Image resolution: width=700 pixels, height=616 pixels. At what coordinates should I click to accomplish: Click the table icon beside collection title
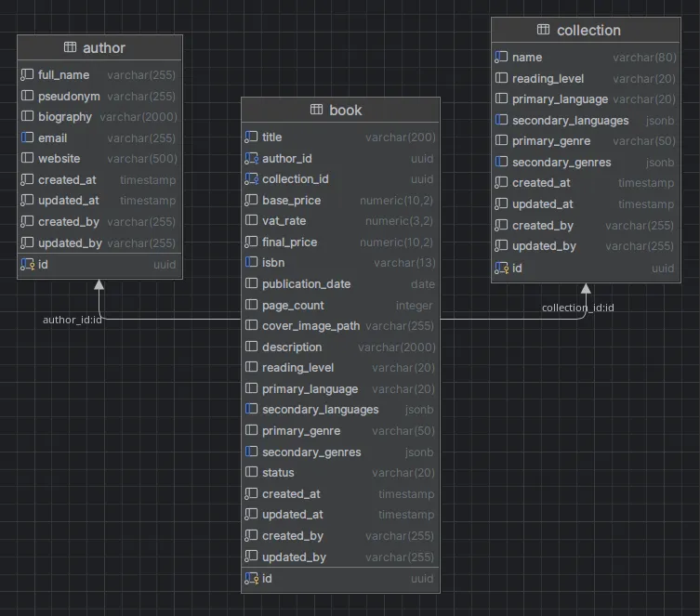543,30
